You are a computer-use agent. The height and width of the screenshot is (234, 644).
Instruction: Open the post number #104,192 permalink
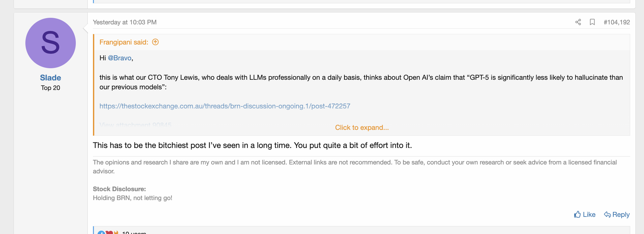[x=617, y=22]
